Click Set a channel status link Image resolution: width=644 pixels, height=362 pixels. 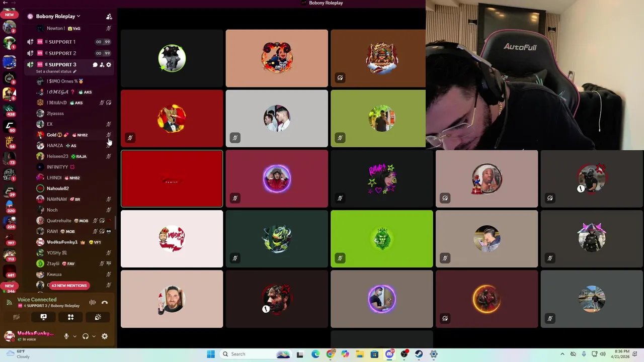coord(56,71)
